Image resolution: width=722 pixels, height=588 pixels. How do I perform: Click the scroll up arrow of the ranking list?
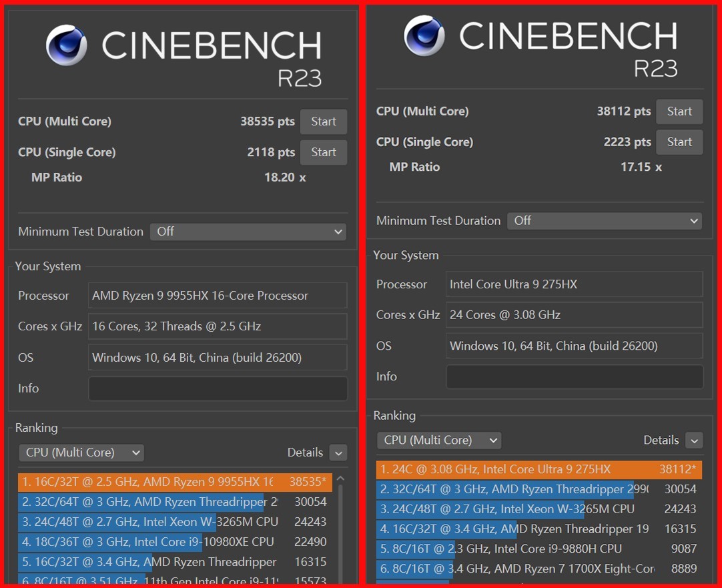340,479
